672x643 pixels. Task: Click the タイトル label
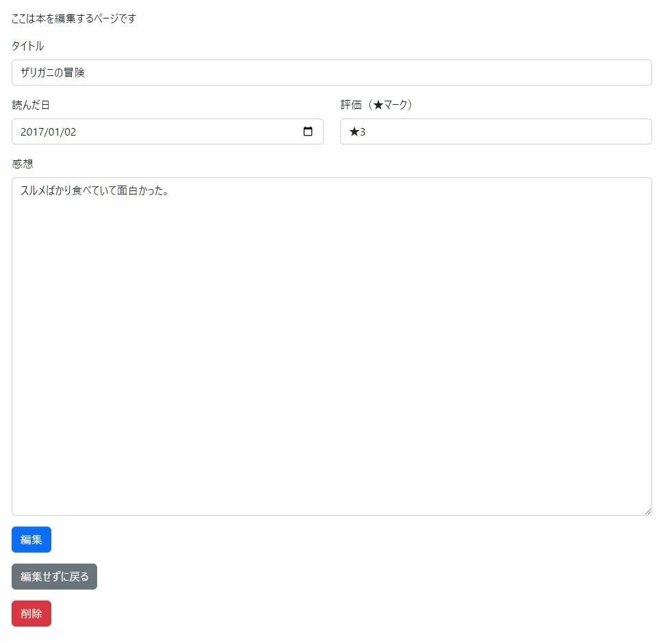coord(28,47)
